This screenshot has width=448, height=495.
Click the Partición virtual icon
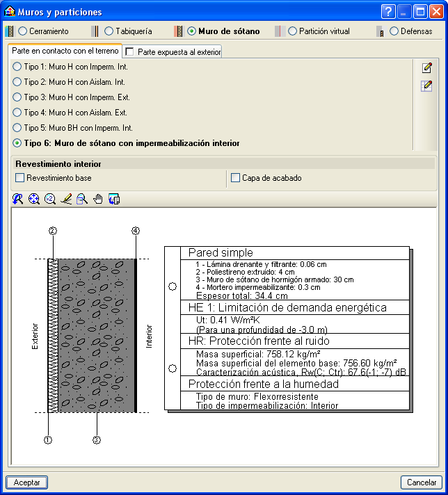pos(278,31)
